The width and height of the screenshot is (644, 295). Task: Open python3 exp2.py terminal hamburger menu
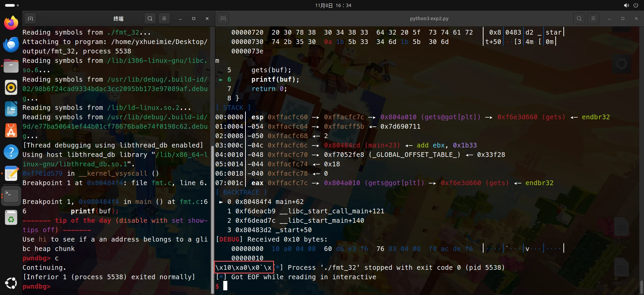(x=593, y=18)
